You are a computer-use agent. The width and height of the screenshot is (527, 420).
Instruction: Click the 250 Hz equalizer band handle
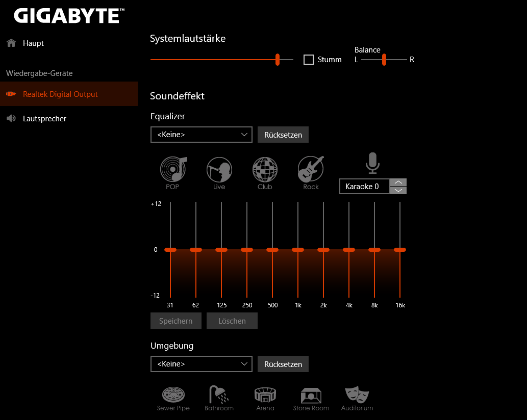[x=247, y=250]
